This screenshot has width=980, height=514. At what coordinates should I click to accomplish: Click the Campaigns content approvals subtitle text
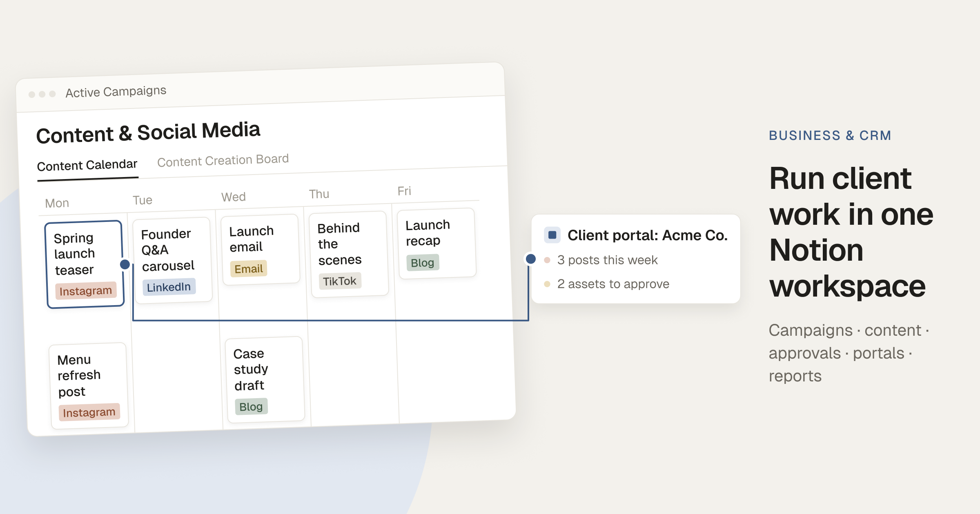click(849, 353)
